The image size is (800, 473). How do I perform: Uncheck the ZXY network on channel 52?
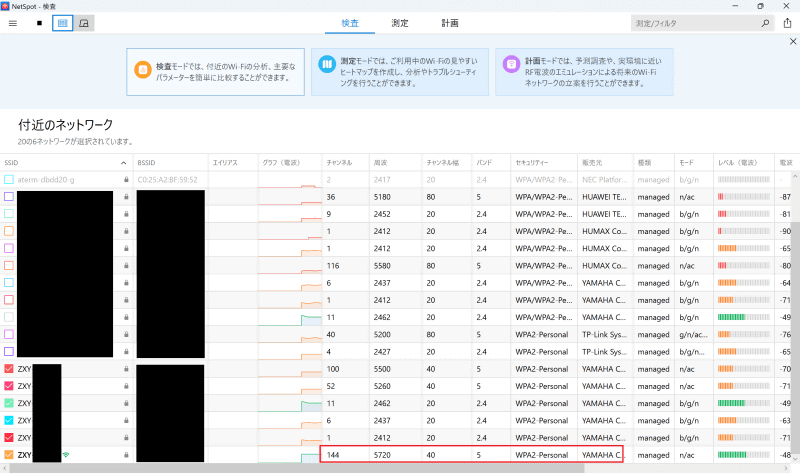[x=9, y=386]
